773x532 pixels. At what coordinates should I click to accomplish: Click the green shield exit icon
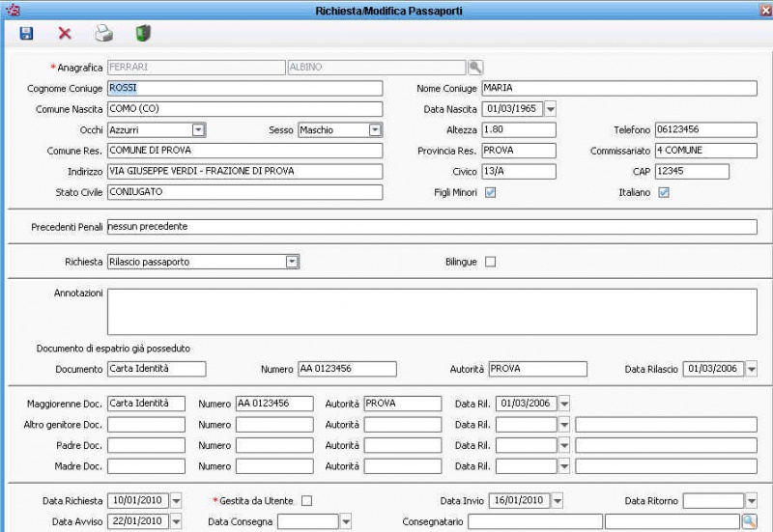point(143,34)
